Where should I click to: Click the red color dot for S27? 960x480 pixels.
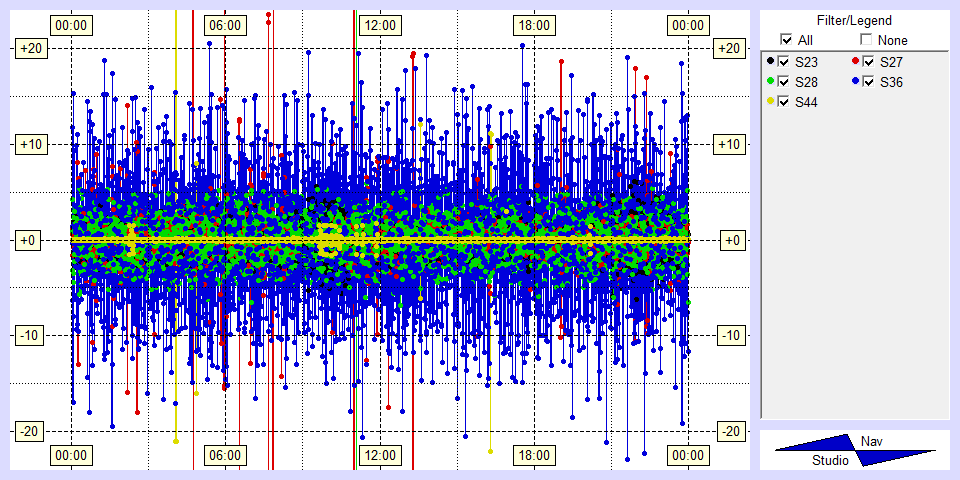pyautogui.click(x=855, y=62)
